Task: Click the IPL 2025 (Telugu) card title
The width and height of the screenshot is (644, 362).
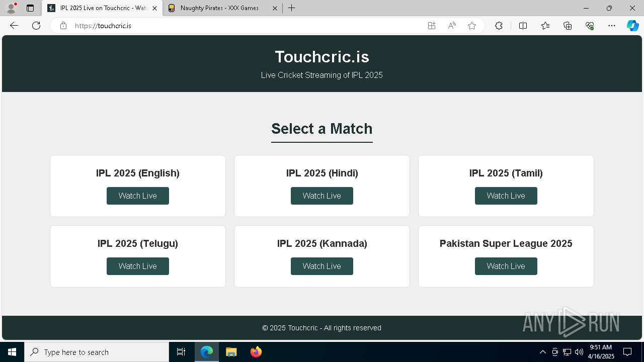Action: click(138, 243)
